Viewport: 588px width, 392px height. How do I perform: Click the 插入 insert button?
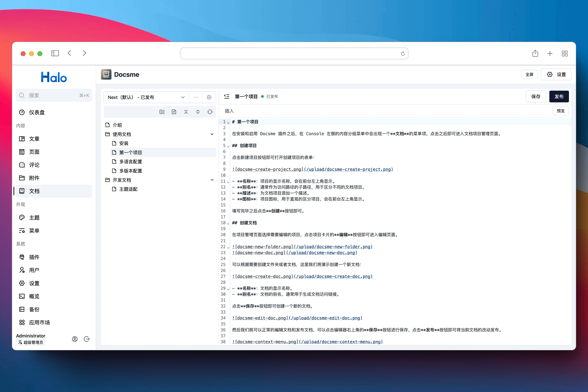[229, 111]
